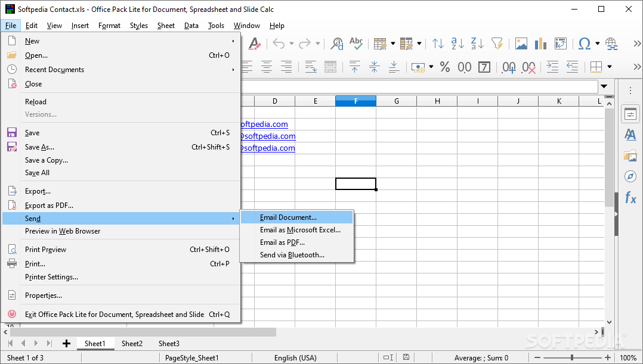The image size is (643, 364).
Task: Insert a chart via toolbar icon
Action: (540, 43)
